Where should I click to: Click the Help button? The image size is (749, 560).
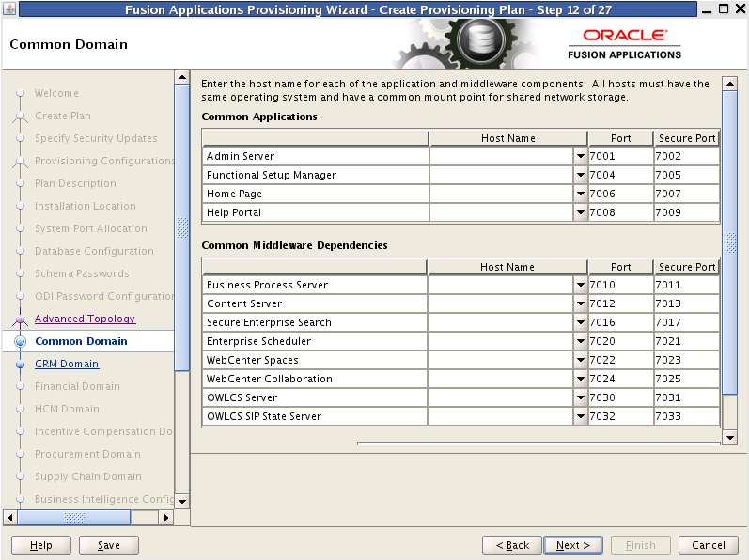(41, 545)
